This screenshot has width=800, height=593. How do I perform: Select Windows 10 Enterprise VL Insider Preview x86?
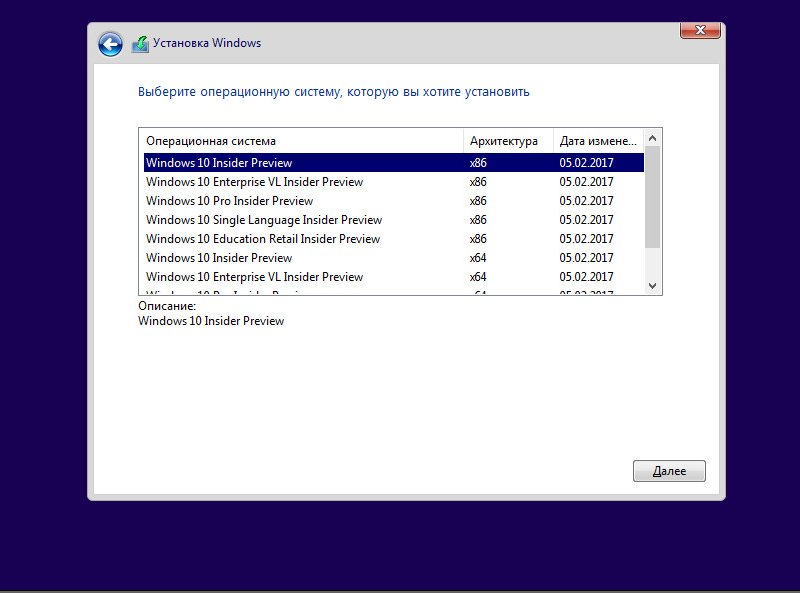pos(394,182)
